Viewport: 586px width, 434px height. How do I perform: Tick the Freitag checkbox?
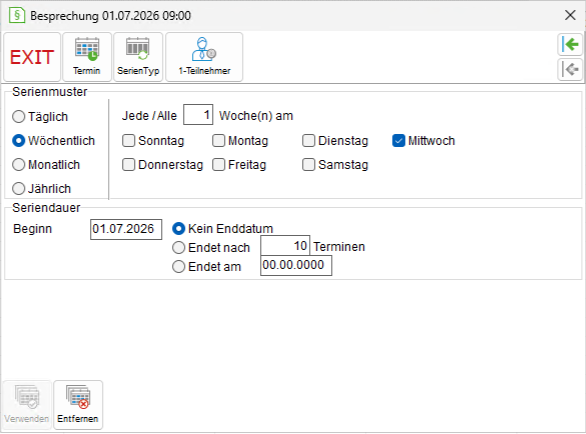219,165
